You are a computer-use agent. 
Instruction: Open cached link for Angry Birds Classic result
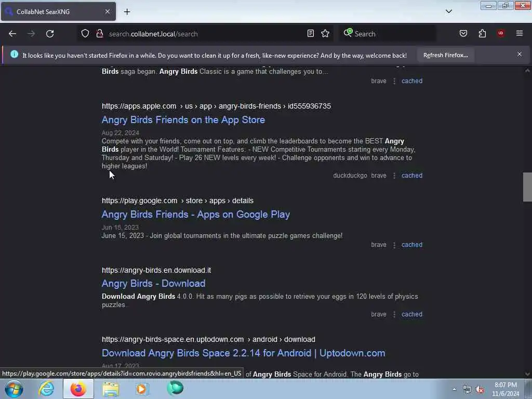coord(412,81)
